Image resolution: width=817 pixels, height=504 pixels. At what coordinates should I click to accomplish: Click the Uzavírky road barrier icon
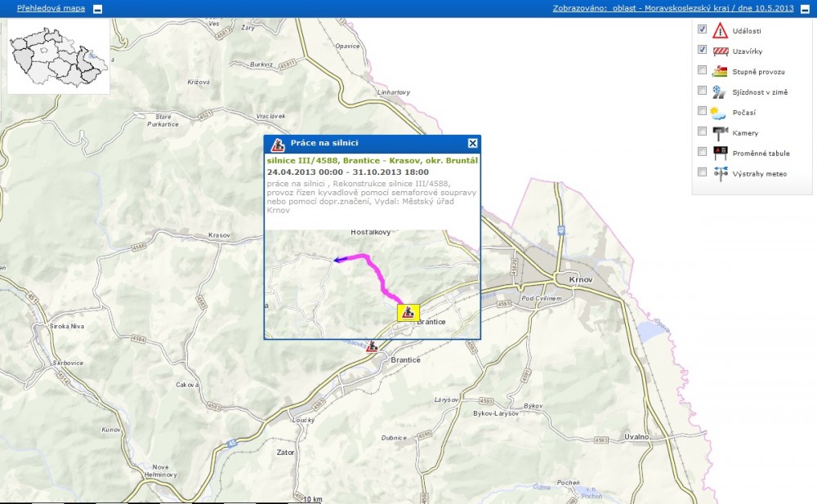coord(720,51)
